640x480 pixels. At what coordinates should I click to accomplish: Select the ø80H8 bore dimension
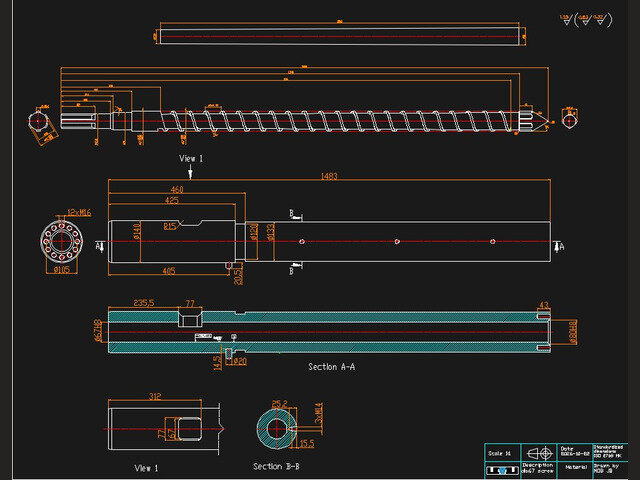tap(573, 332)
